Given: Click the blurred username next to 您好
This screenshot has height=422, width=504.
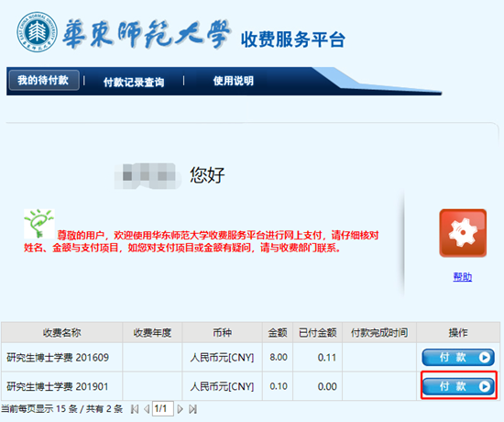Looking at the screenshot, I should coord(148,176).
